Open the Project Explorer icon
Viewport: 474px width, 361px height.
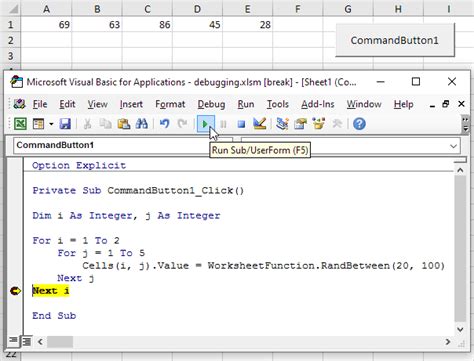click(282, 124)
